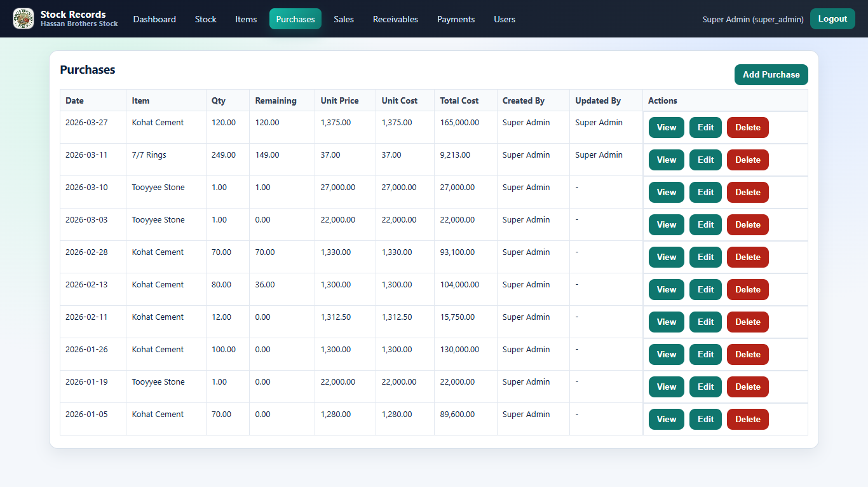868x487 pixels.
Task: Open the Users page
Action: [x=505, y=19]
